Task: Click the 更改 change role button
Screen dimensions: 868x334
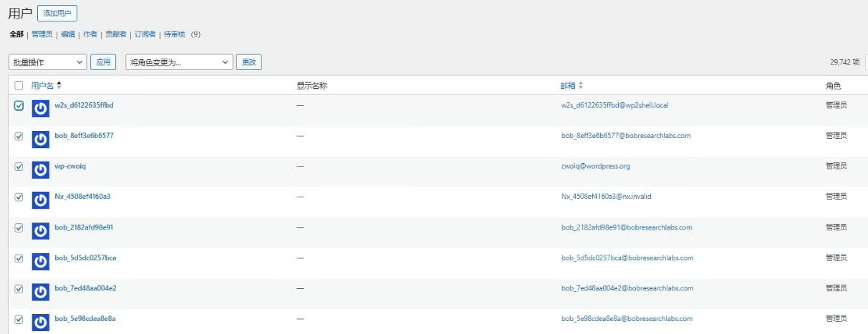Action: (249, 62)
